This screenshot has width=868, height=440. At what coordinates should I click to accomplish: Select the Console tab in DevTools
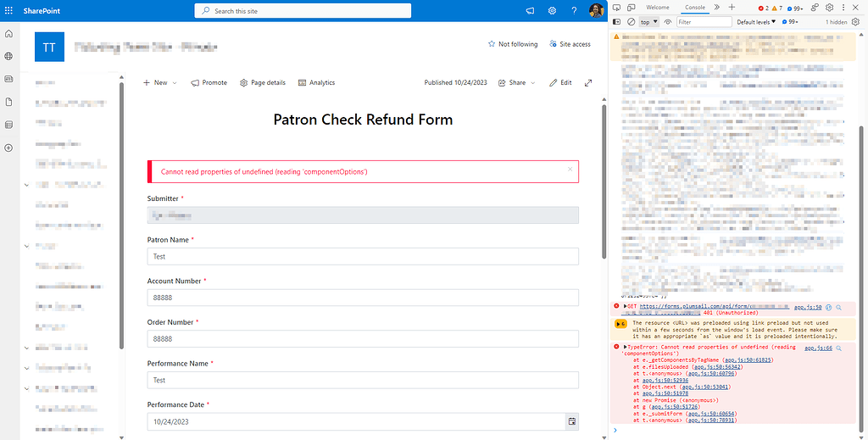click(x=694, y=7)
